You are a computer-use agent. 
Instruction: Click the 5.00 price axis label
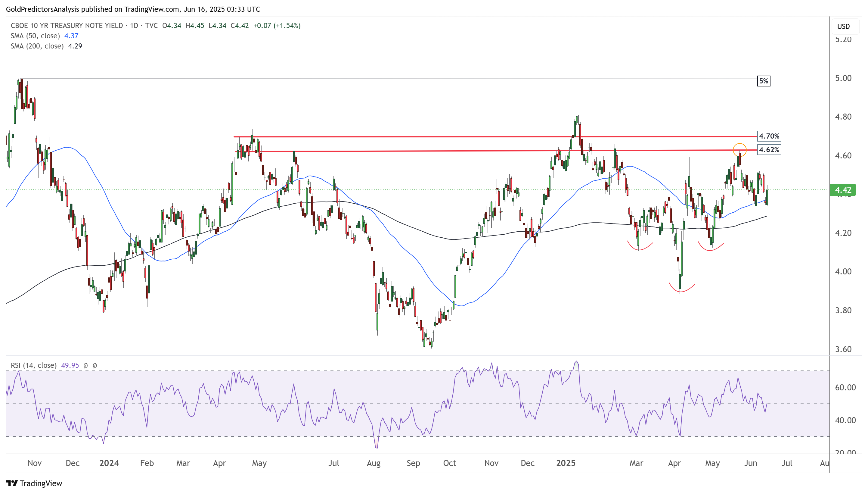843,78
